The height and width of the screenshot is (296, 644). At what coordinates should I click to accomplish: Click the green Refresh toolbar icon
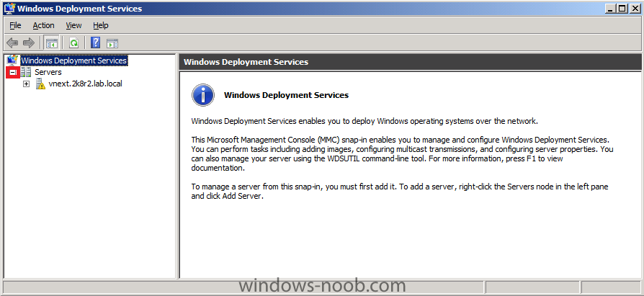pyautogui.click(x=74, y=42)
